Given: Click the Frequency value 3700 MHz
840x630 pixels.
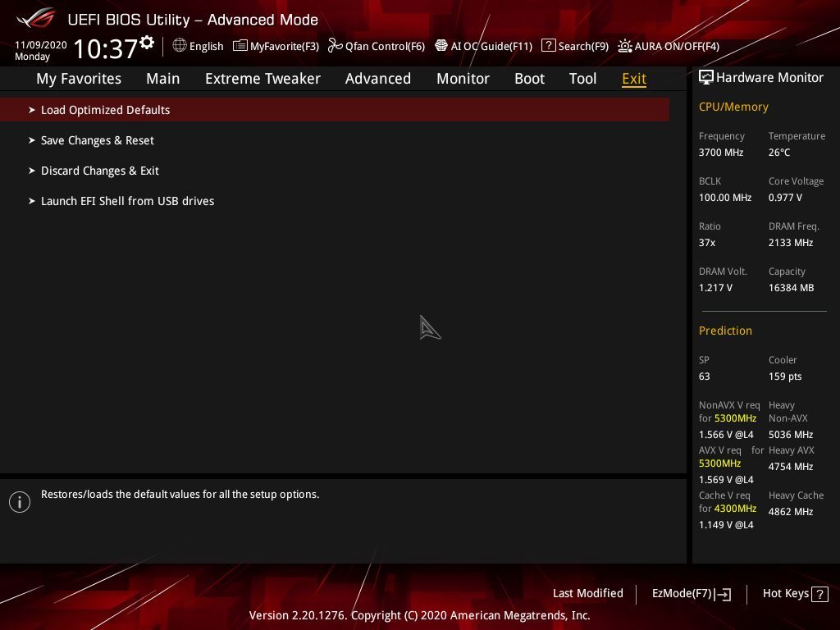Looking at the screenshot, I should pyautogui.click(x=720, y=153).
